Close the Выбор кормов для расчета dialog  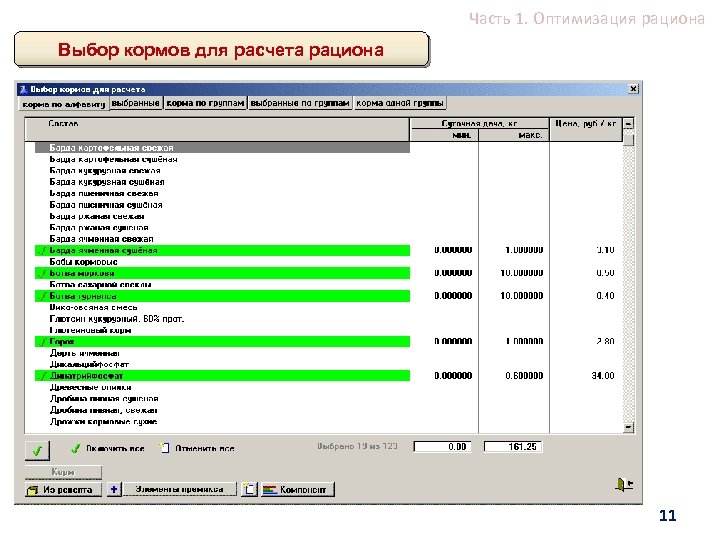click(x=633, y=89)
